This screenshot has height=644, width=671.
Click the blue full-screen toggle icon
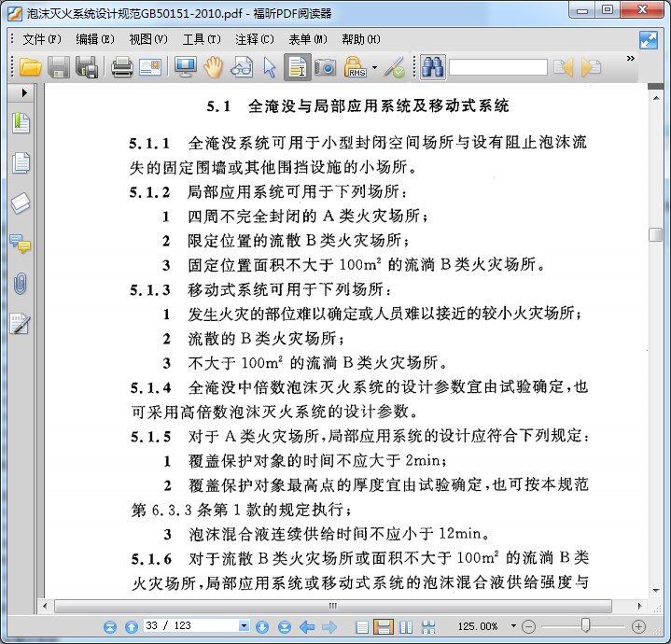click(649, 40)
